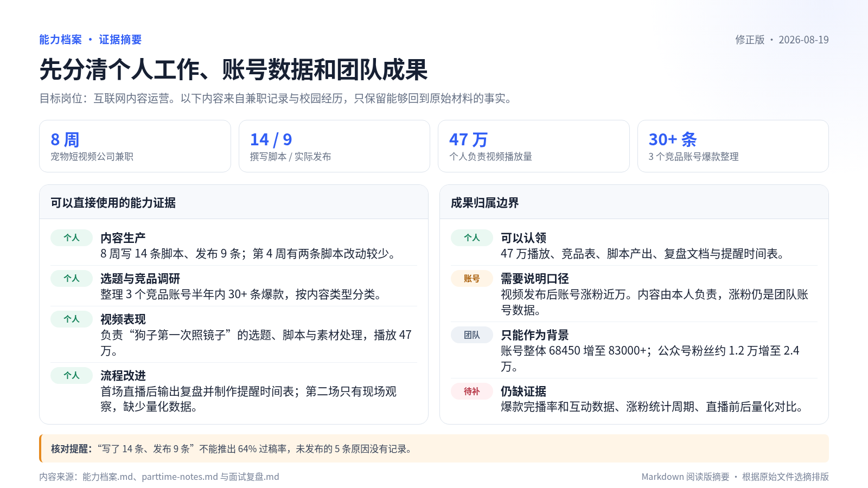Viewport: 868px width, 488px height.
Task: Select the 视频表现 heading
Action: click(123, 319)
